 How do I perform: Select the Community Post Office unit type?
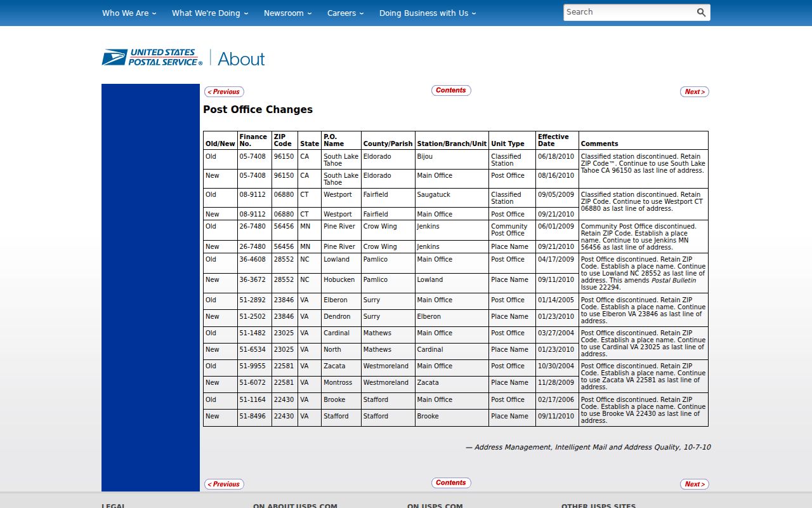512,230
